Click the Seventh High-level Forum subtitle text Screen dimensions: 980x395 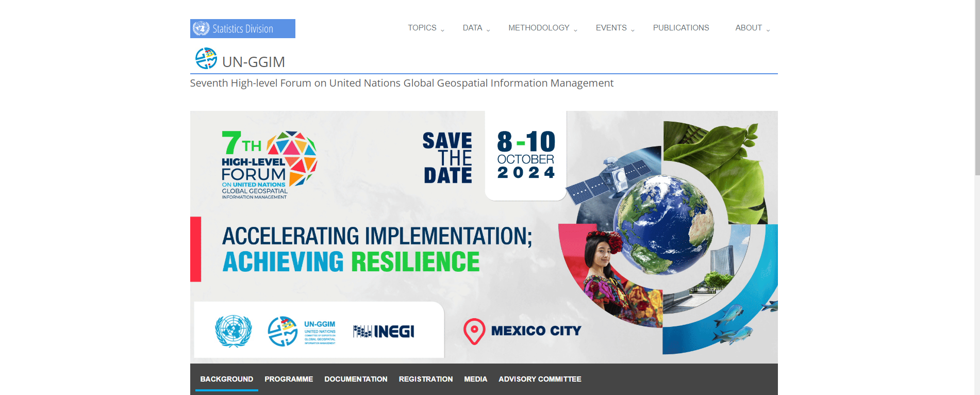(402, 83)
